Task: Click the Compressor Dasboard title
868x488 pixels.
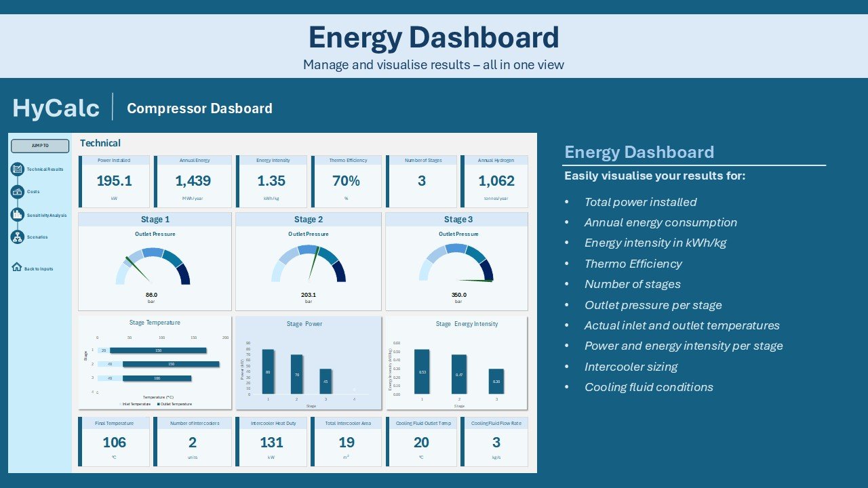Action: coord(199,108)
